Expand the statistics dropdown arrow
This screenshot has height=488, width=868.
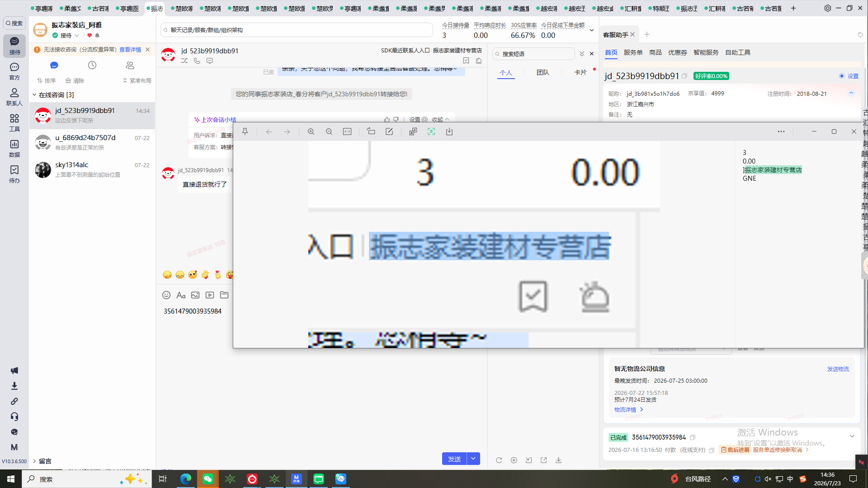pyautogui.click(x=592, y=30)
